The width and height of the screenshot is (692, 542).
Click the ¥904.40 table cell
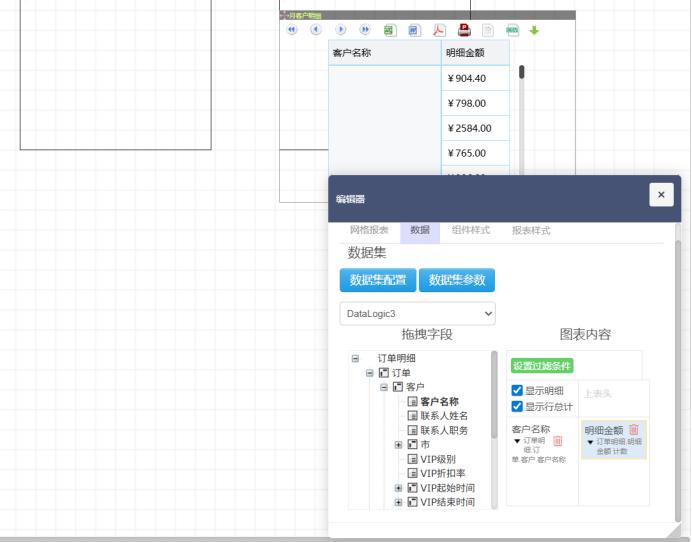tap(475, 79)
